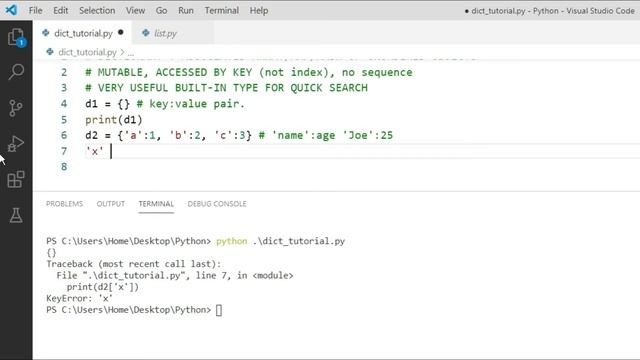Click the terminal prompt input cursor
This screenshot has width=640, height=360.
(x=219, y=310)
